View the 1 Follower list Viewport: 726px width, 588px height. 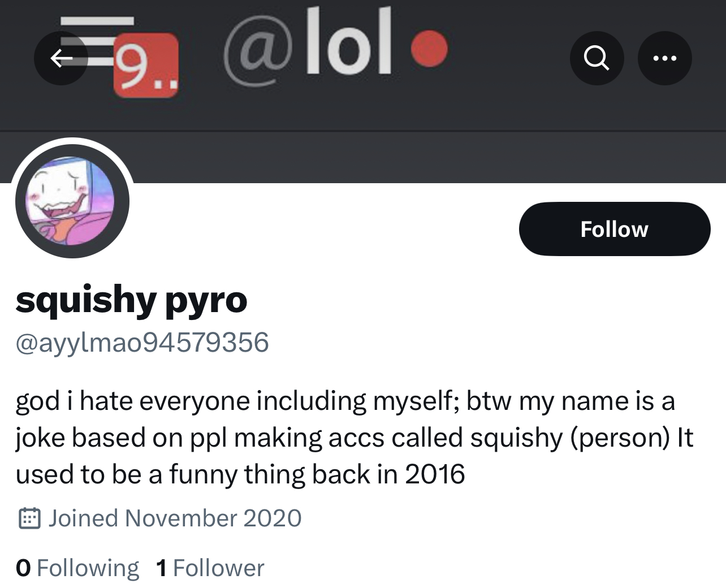tap(210, 568)
